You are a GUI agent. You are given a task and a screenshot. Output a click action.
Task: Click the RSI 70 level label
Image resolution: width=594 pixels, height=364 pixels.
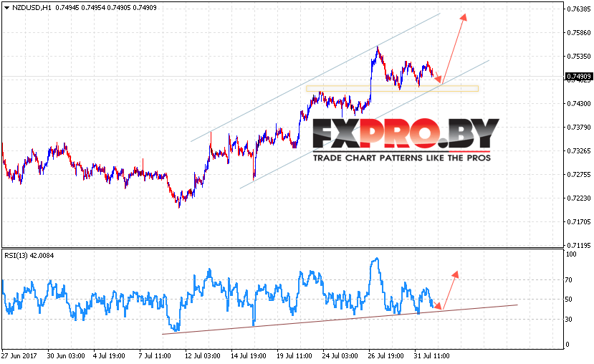click(569, 280)
